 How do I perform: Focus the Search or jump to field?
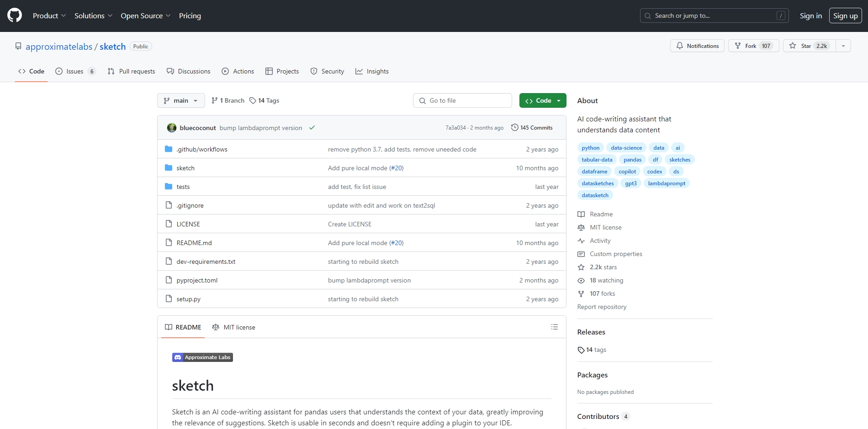[x=714, y=16]
